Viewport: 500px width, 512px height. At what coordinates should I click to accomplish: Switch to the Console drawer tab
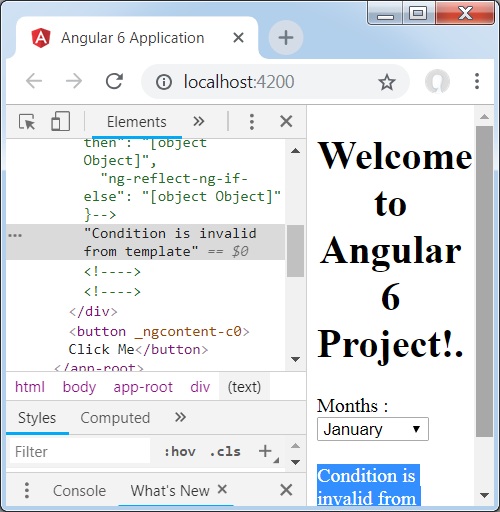(79, 491)
